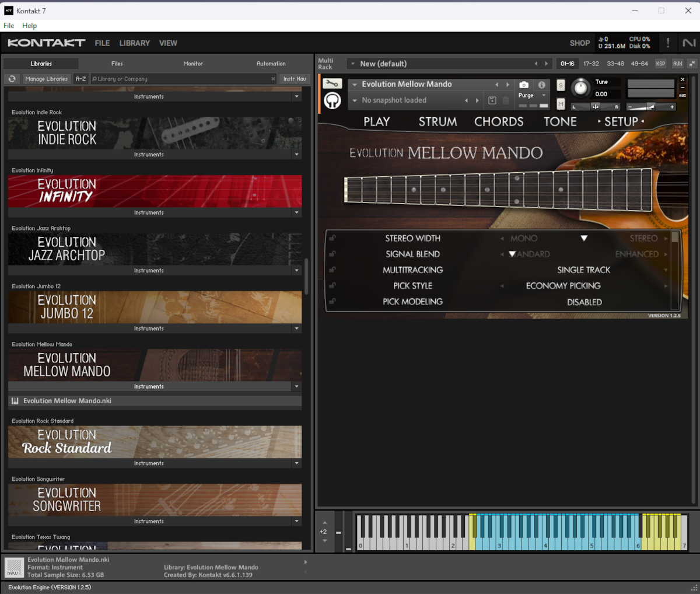Click Manage Libraries button
This screenshot has height=594, width=700.
(x=47, y=79)
